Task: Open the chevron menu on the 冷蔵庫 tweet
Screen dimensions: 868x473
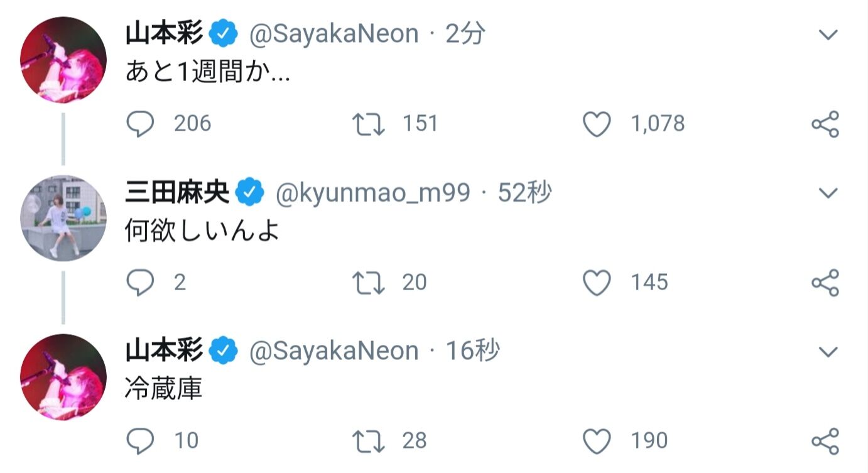Action: [x=828, y=351]
